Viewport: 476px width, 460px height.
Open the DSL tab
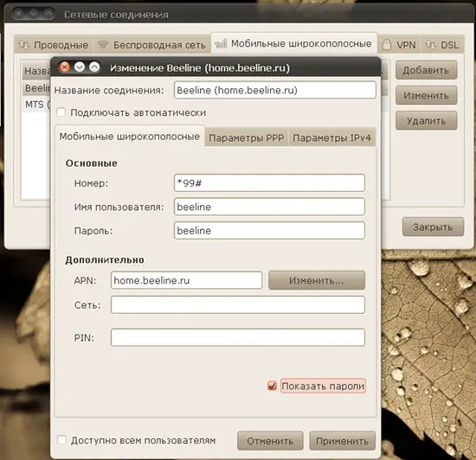click(x=442, y=45)
